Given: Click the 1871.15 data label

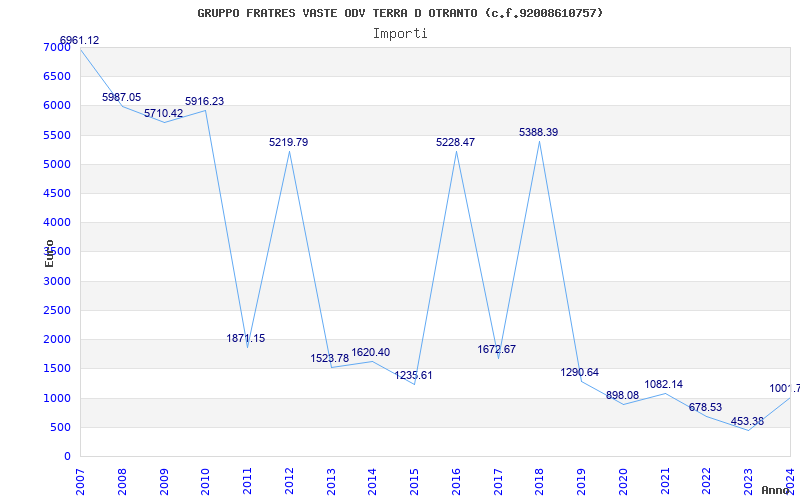Looking at the screenshot, I should click(x=246, y=338).
